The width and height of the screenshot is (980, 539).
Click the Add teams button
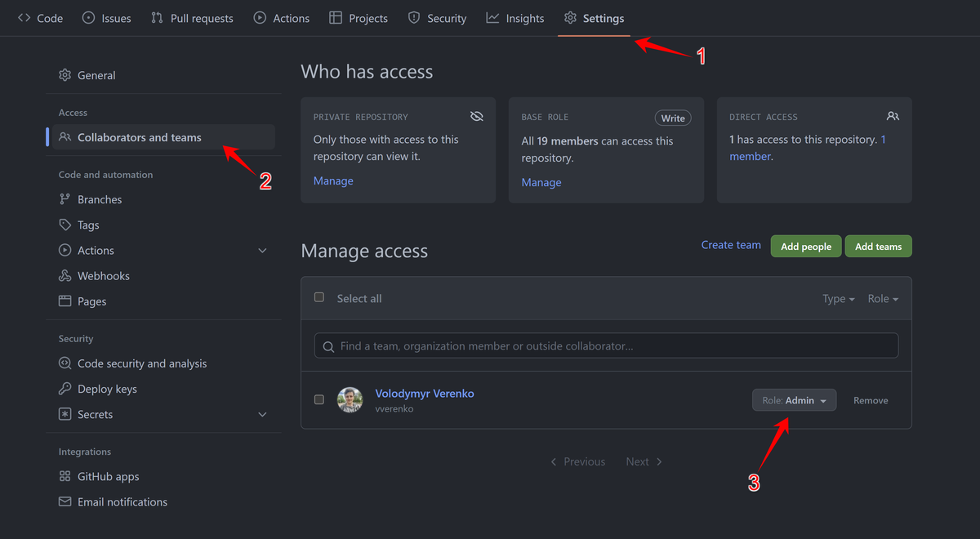[x=878, y=247]
